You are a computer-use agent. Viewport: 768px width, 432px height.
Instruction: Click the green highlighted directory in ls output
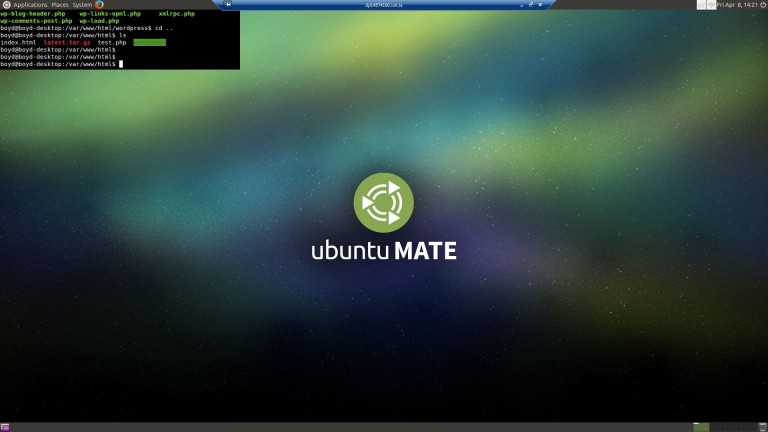[x=149, y=43]
